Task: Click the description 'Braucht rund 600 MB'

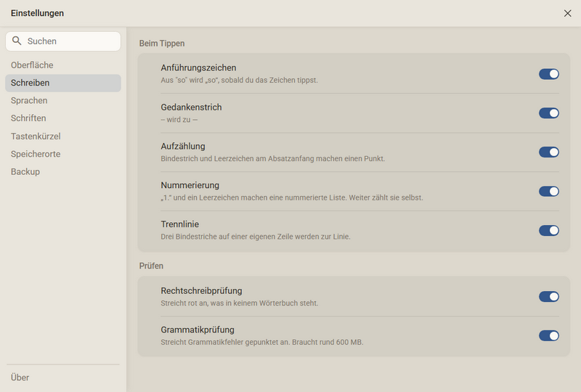Action: click(x=328, y=342)
